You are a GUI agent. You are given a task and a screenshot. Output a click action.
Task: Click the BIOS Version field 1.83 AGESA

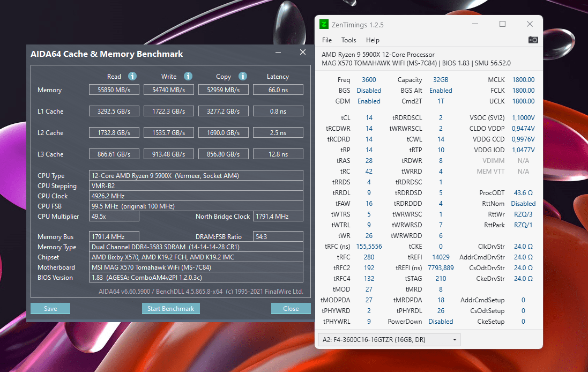(196, 278)
